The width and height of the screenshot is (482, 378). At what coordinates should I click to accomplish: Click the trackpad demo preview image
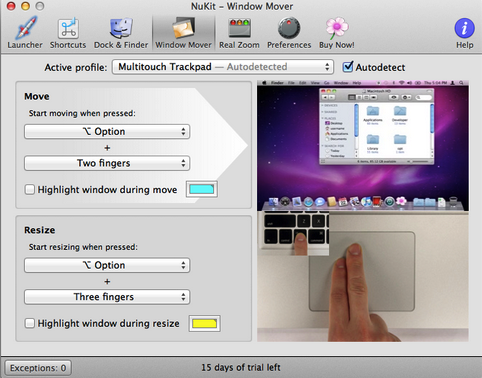tap(363, 211)
